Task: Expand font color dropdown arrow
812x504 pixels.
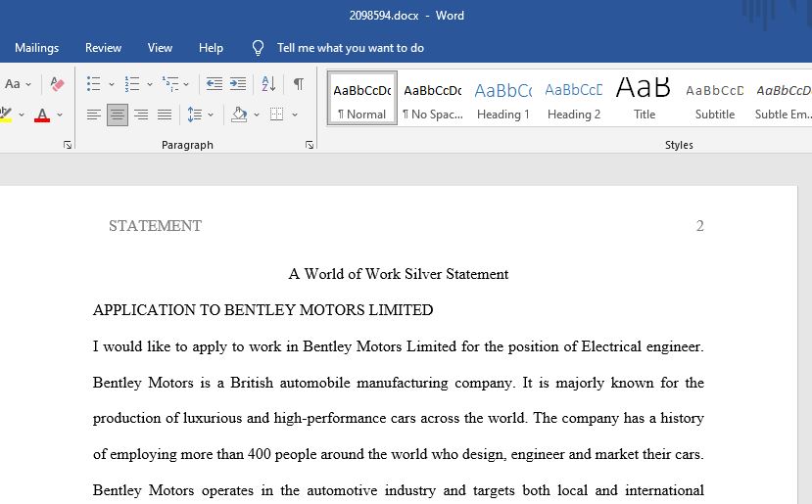Action: click(x=60, y=115)
